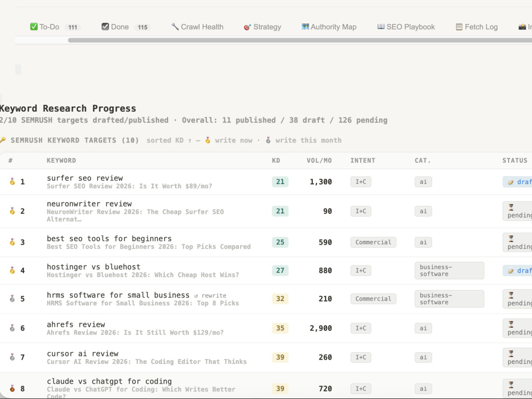Click KD badge 35 for ahrefs review
Viewport: 532px width, 399px height.
280,328
